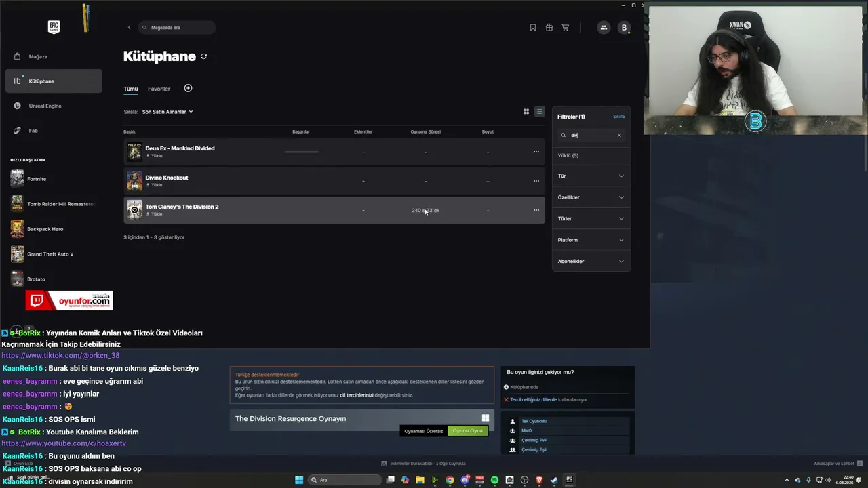
Task: Click the filter search field containing 'div'
Action: [x=591, y=136]
